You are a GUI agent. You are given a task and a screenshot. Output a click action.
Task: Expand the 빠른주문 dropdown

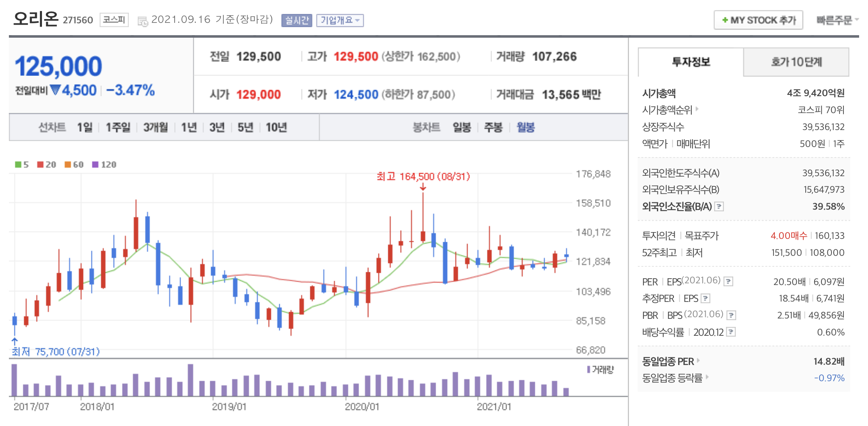click(x=837, y=20)
